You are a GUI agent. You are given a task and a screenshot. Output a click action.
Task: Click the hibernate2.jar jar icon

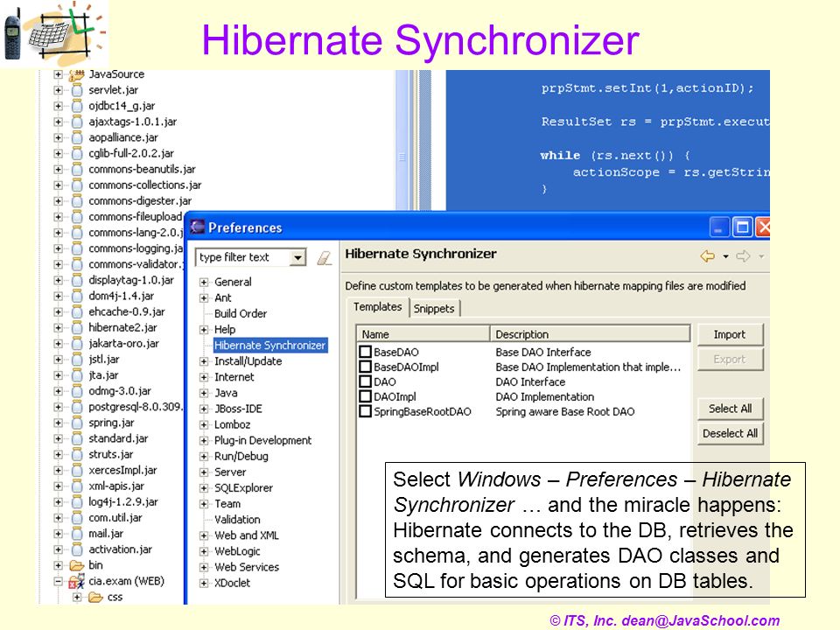(77, 328)
